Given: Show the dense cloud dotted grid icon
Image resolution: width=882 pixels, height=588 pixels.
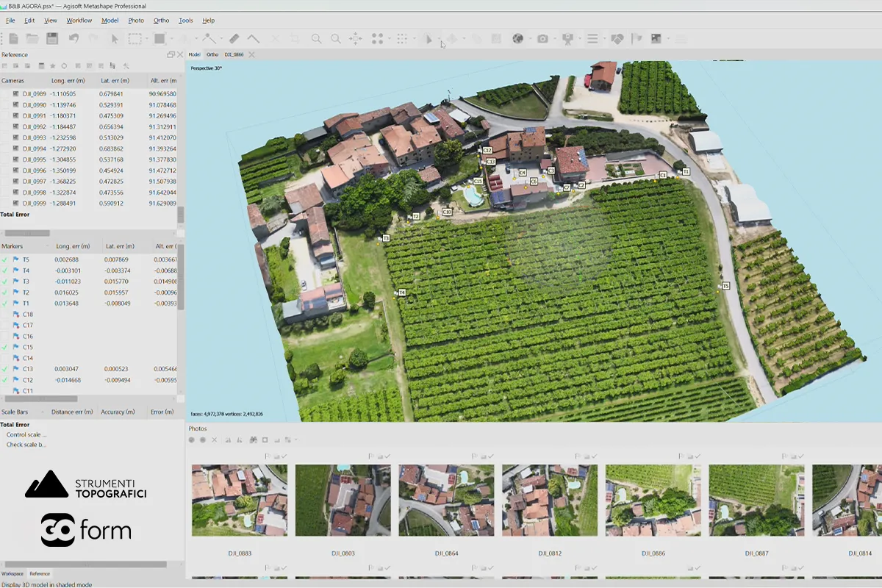Looking at the screenshot, I should pyautogui.click(x=402, y=38).
